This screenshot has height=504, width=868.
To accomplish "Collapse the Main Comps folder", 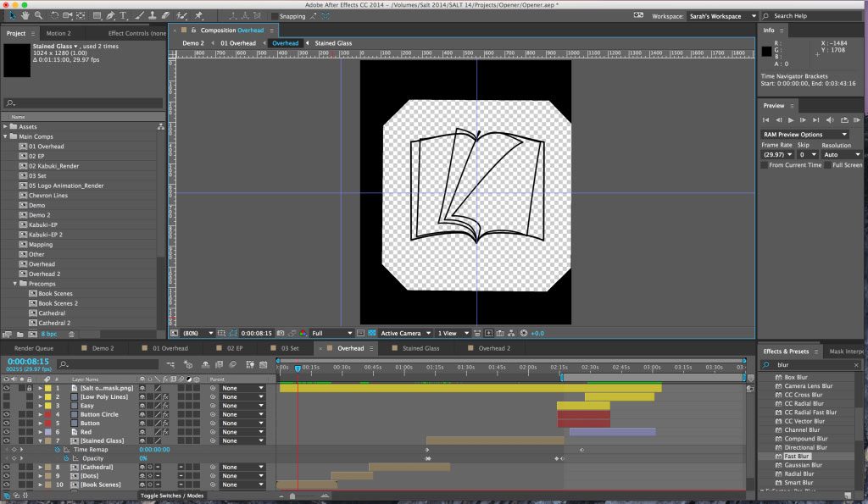I will pos(6,136).
